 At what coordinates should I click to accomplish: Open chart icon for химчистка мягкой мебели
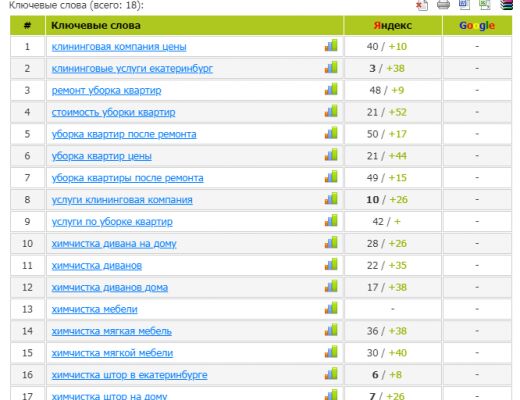click(331, 352)
